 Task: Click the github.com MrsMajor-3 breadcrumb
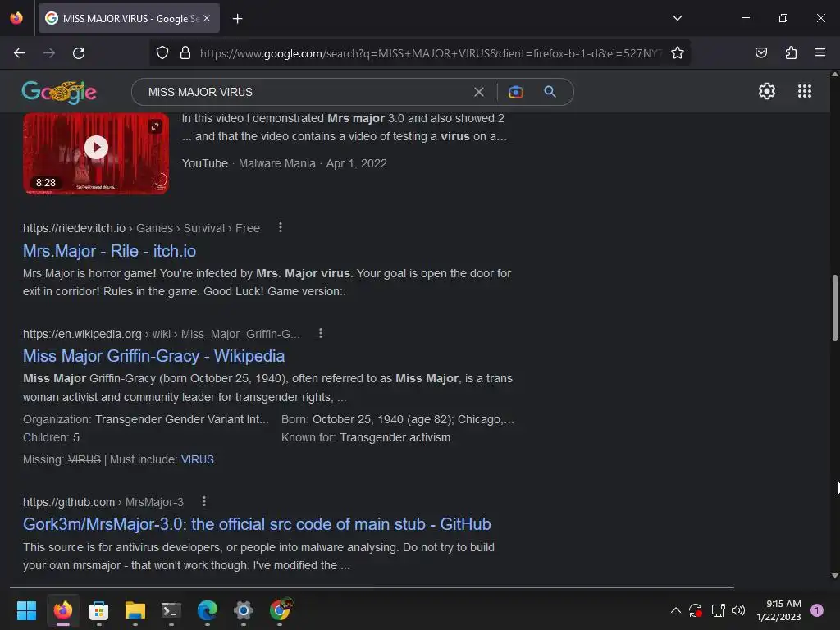(103, 502)
